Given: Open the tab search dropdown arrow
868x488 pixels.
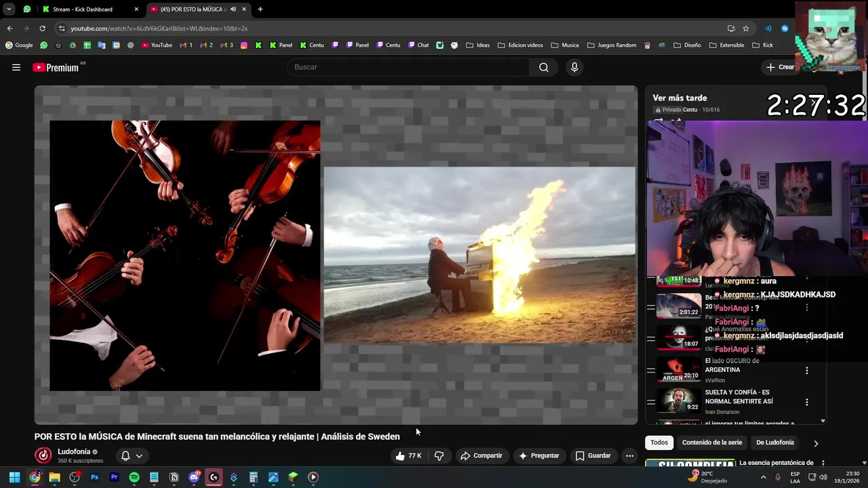Looking at the screenshot, I should click(9, 9).
